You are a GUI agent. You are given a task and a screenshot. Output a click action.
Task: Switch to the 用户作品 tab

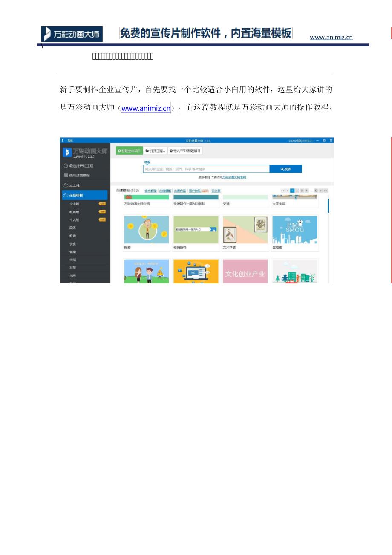tap(195, 191)
